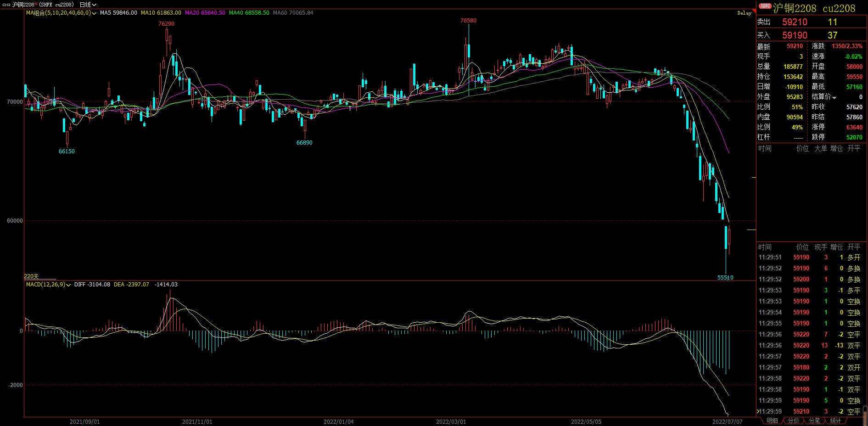Click the MA10 61863.00 value
The image size is (868, 426).
(x=161, y=13)
